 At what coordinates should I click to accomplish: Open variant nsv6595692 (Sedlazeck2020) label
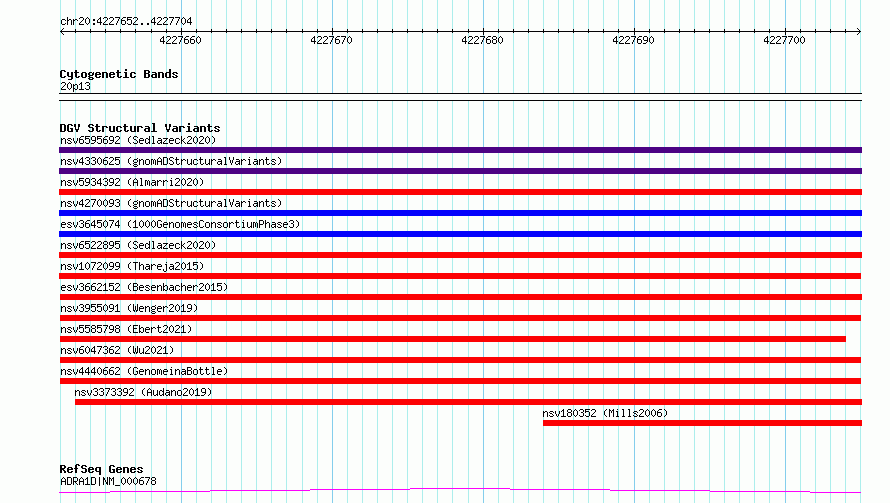coord(138,140)
